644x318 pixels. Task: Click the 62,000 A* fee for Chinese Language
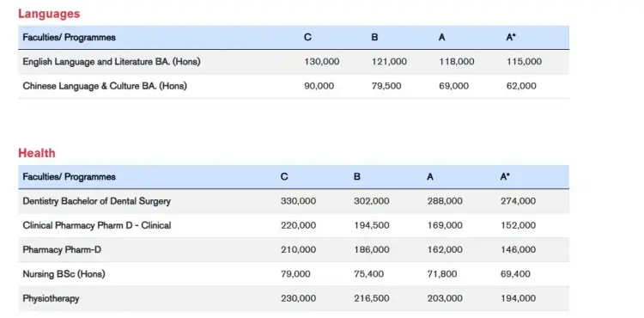(521, 86)
